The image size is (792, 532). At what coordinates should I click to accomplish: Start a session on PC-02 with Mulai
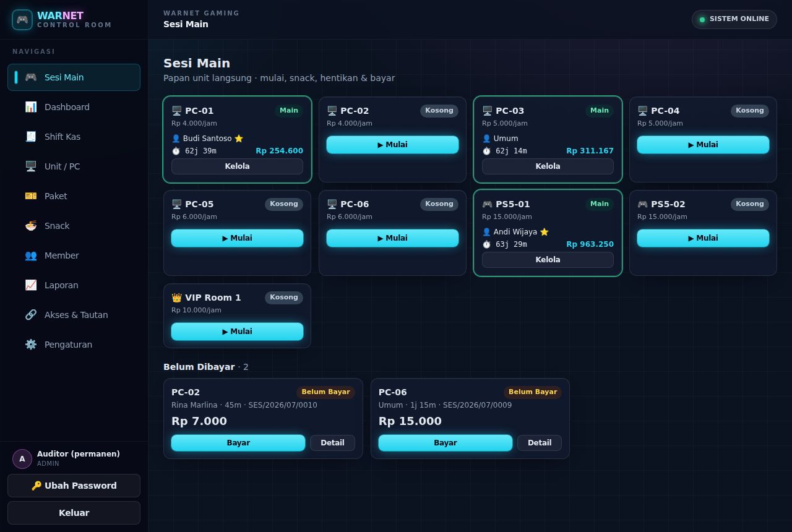(x=392, y=145)
